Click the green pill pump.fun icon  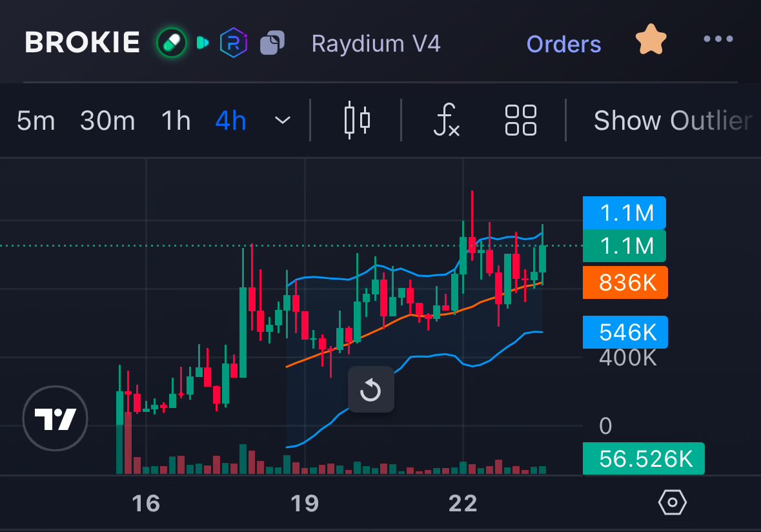point(172,43)
